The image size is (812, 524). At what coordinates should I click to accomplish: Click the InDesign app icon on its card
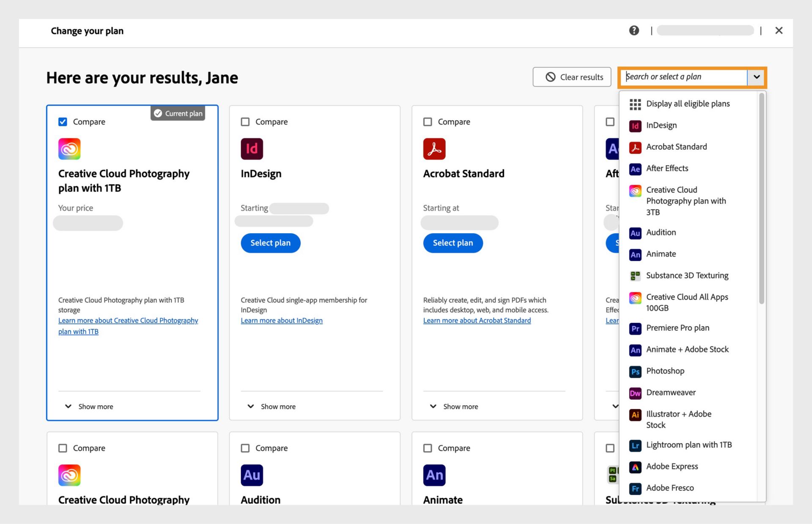[252, 149]
